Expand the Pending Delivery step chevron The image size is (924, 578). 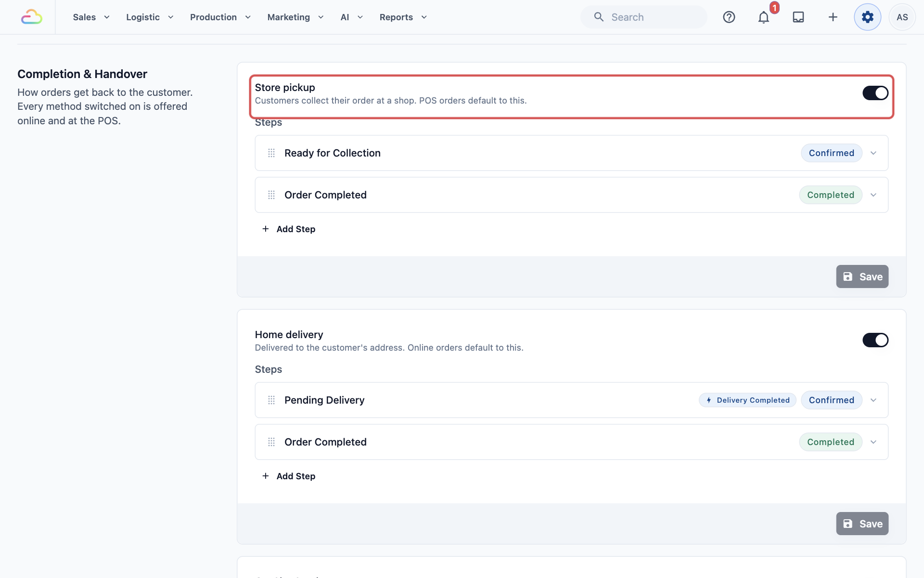[x=873, y=400]
